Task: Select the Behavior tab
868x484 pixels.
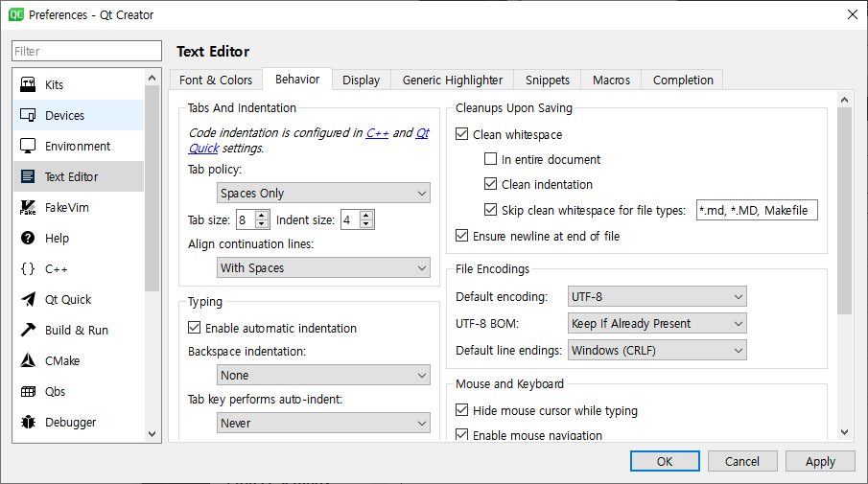Action: click(297, 80)
